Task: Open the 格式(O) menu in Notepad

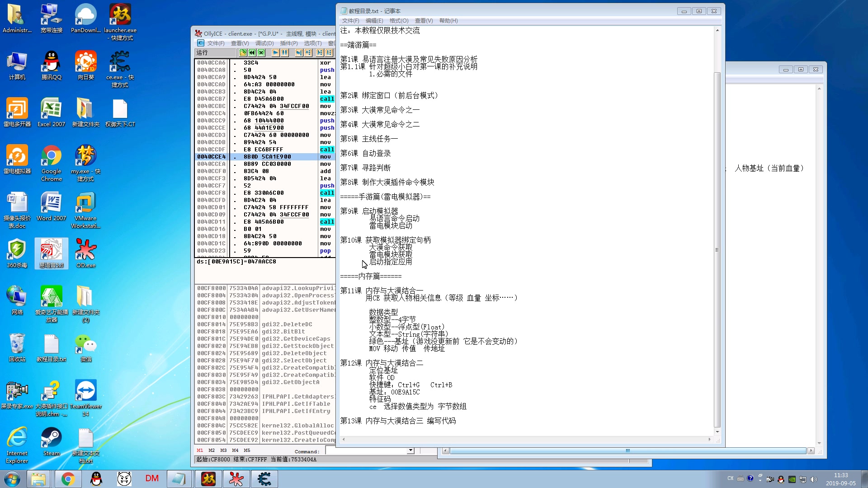Action: point(399,21)
